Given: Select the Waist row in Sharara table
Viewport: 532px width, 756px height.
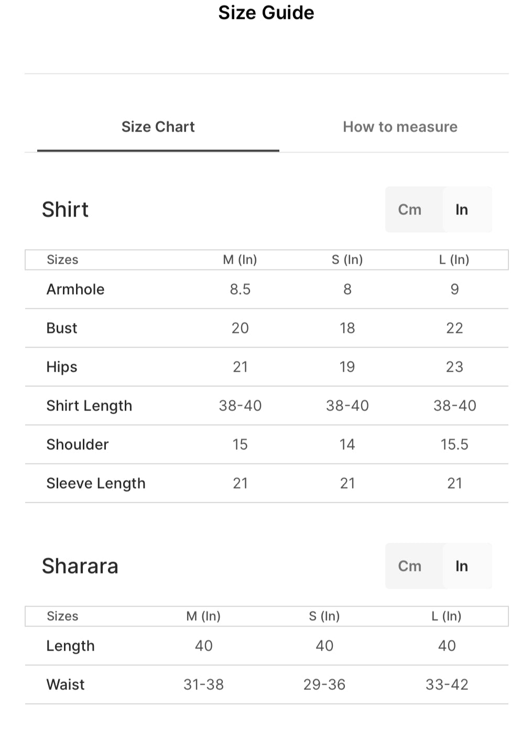Looking at the screenshot, I should [267, 685].
